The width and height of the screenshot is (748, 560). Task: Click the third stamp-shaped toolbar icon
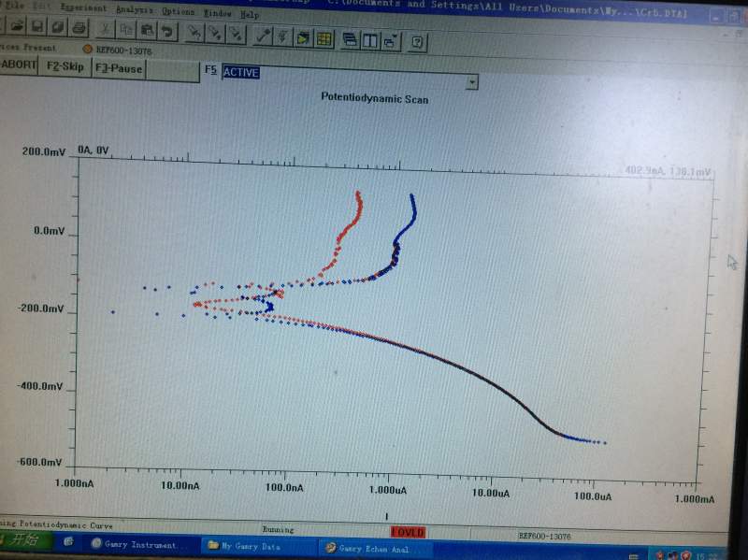[237, 35]
